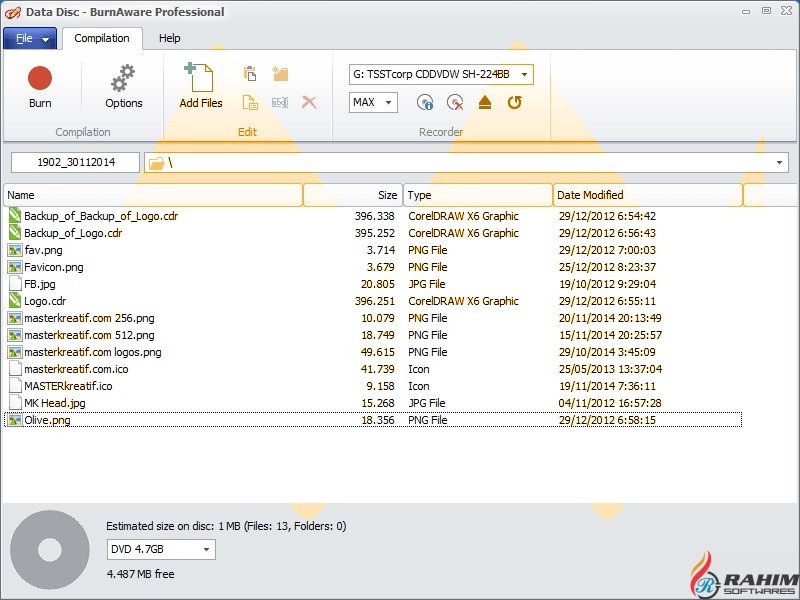Click the Paste clipboard icon

[x=250, y=74]
